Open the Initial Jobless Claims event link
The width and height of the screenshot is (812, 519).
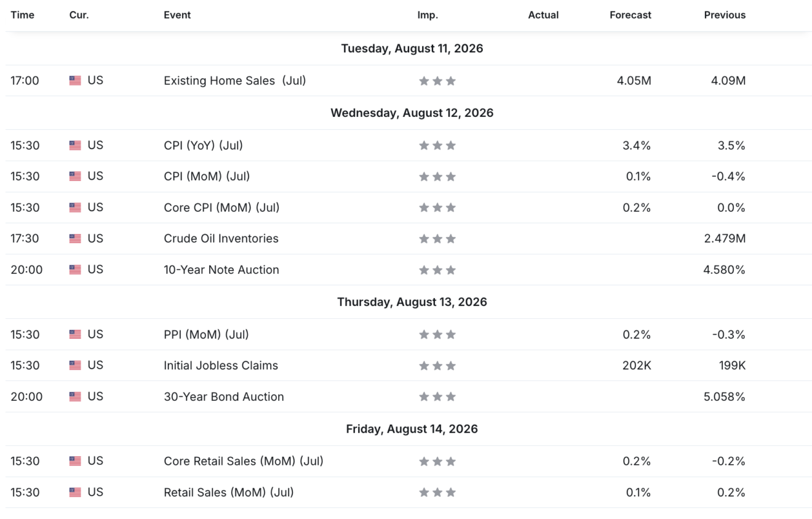coord(221,366)
